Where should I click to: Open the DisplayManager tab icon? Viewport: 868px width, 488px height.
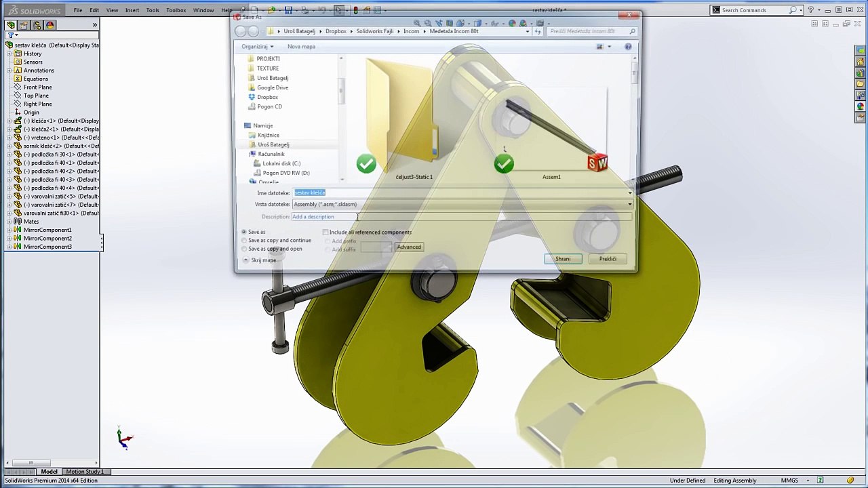pyautogui.click(x=50, y=25)
